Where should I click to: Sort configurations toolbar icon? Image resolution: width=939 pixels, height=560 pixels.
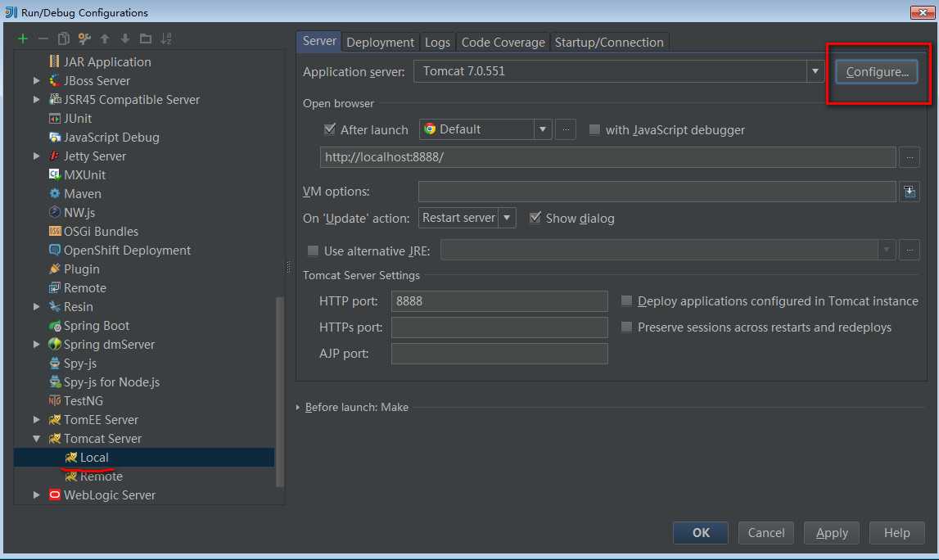pyautogui.click(x=166, y=39)
